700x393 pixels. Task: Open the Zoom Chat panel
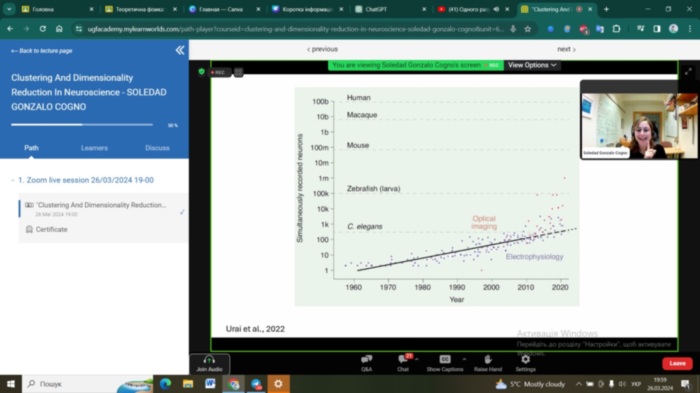click(x=403, y=363)
